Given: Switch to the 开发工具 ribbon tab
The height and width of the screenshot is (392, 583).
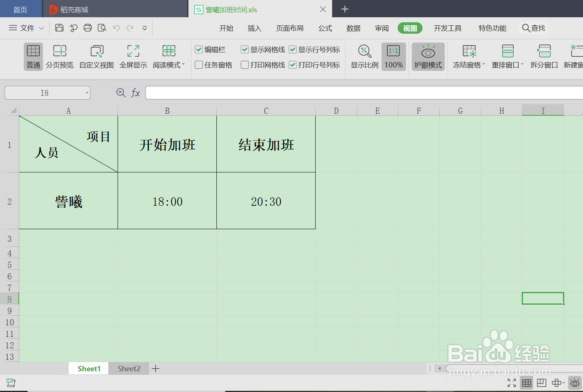Looking at the screenshot, I should (x=447, y=28).
